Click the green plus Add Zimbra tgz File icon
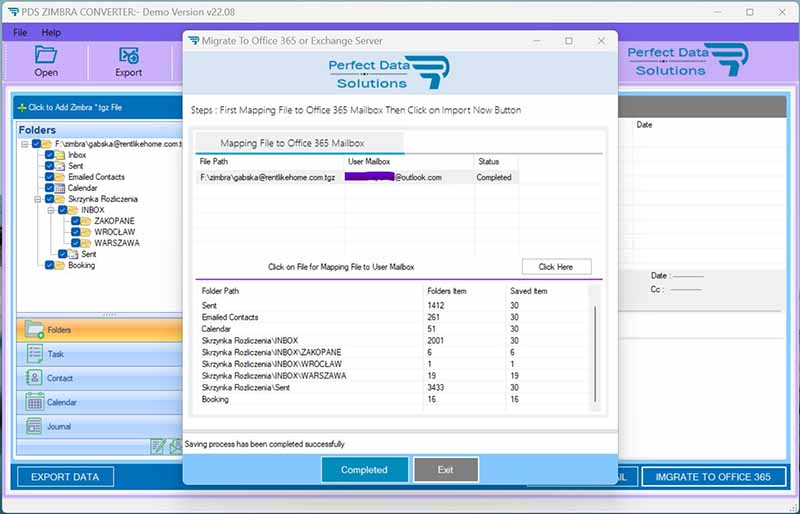The width and height of the screenshot is (800, 514). point(22,108)
